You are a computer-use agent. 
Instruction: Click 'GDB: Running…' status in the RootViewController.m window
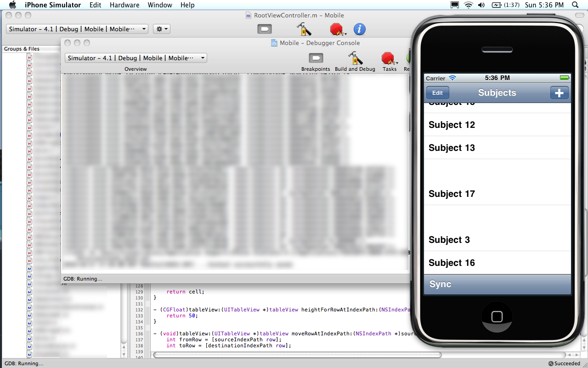(24, 363)
